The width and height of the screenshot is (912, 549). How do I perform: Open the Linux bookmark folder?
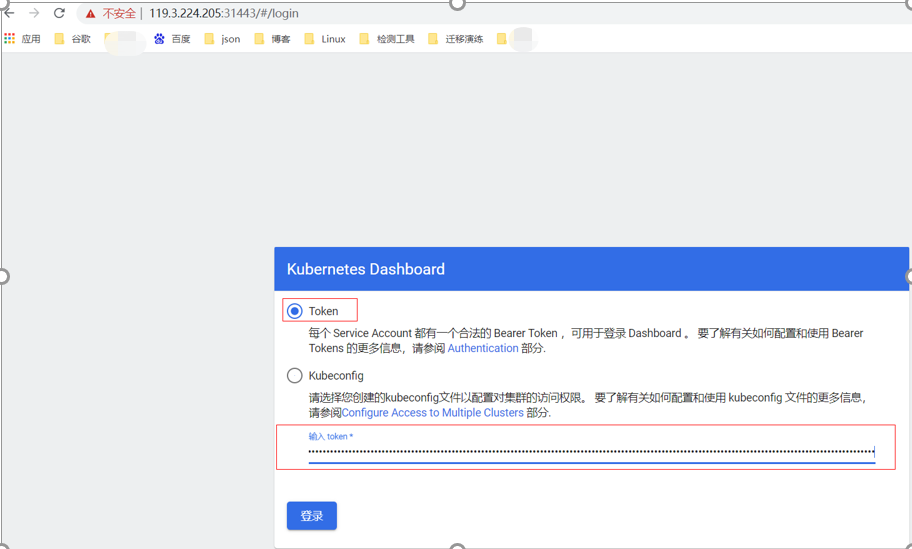coord(325,39)
